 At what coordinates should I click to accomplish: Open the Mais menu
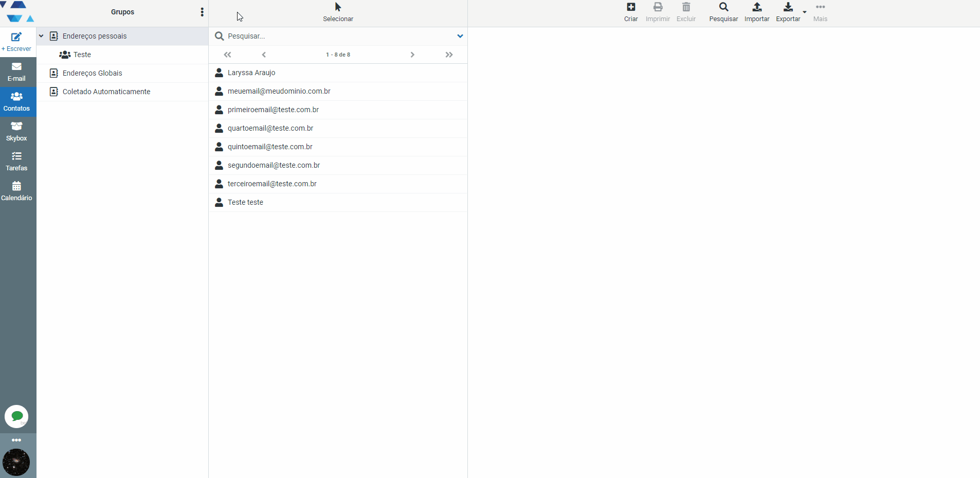point(820,12)
